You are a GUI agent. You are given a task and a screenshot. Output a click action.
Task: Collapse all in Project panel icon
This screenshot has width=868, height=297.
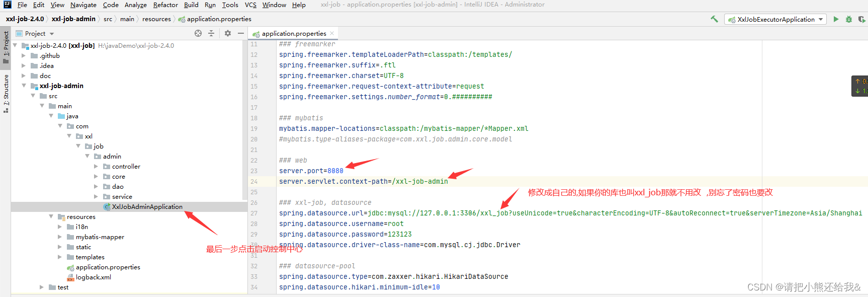click(211, 33)
